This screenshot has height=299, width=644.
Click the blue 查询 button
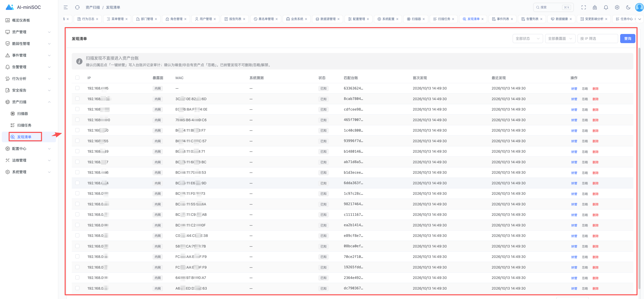(628, 39)
